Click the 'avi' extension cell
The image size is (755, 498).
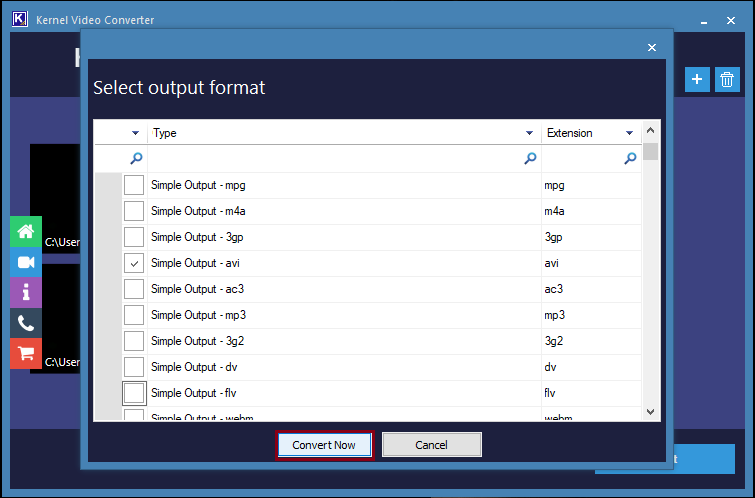(x=591, y=263)
